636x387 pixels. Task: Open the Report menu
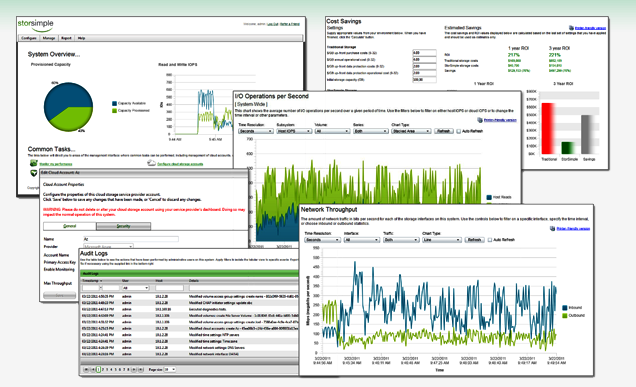(66, 38)
